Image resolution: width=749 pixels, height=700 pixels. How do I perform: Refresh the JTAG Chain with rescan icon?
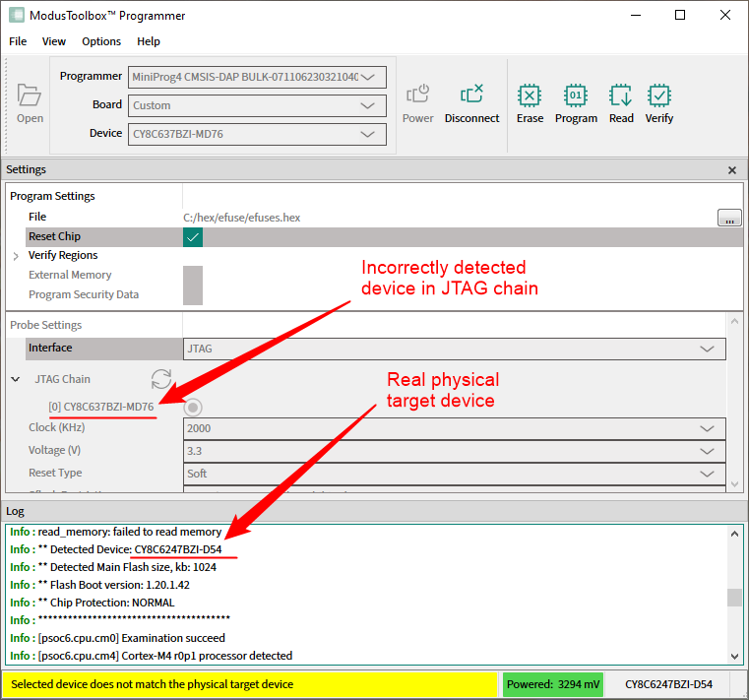161,379
